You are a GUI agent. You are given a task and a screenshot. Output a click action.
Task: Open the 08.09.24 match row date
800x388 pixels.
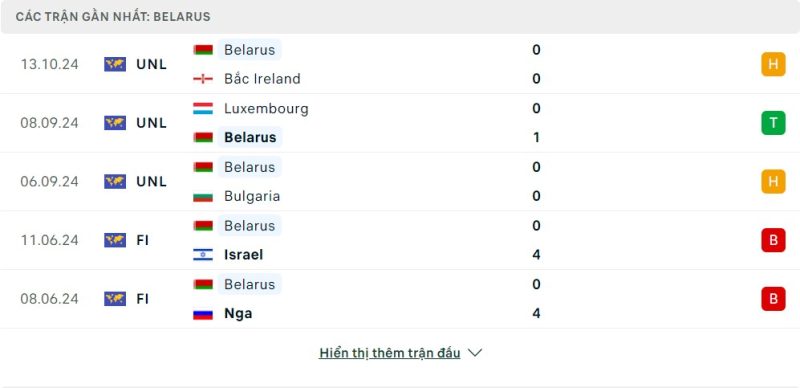pyautogui.click(x=49, y=123)
